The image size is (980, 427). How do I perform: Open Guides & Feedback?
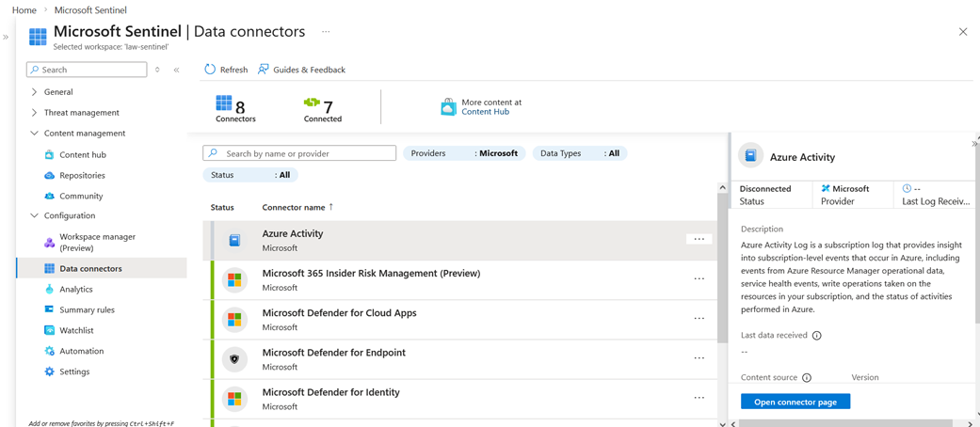click(x=302, y=70)
